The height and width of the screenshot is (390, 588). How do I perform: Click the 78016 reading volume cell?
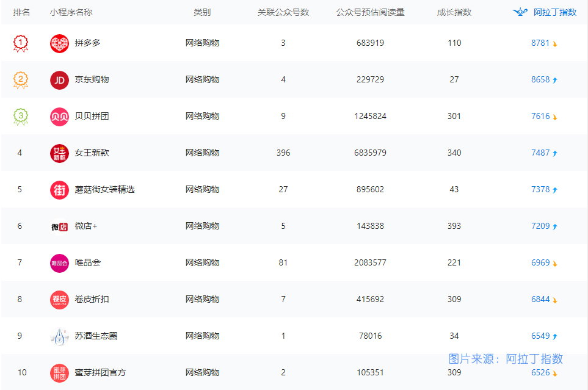pos(370,336)
